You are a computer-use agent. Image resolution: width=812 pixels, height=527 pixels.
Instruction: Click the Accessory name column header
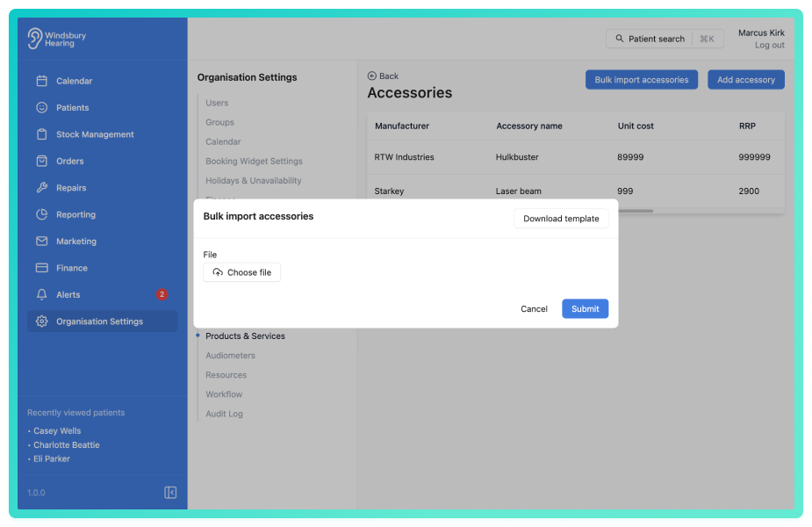[528, 126]
